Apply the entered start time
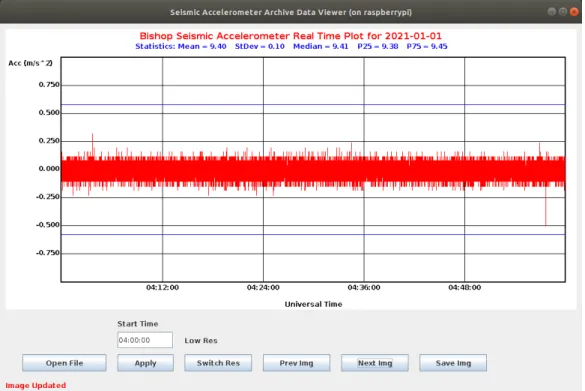The image size is (585, 391). [146, 363]
